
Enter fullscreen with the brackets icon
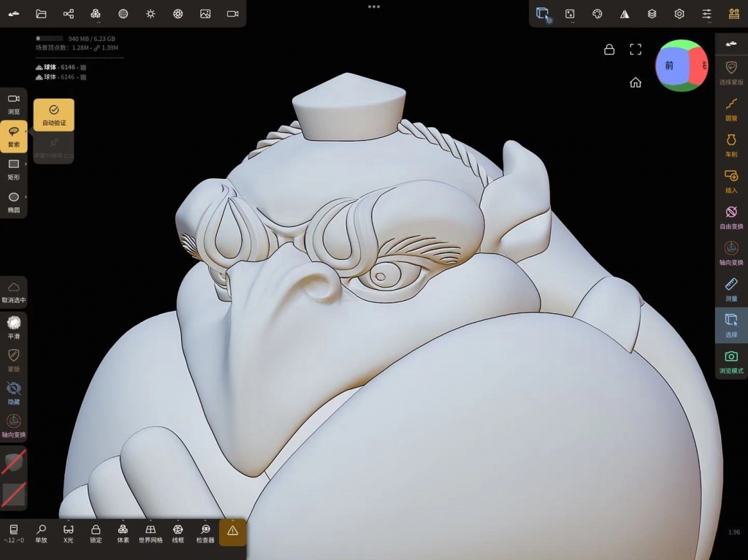point(636,50)
